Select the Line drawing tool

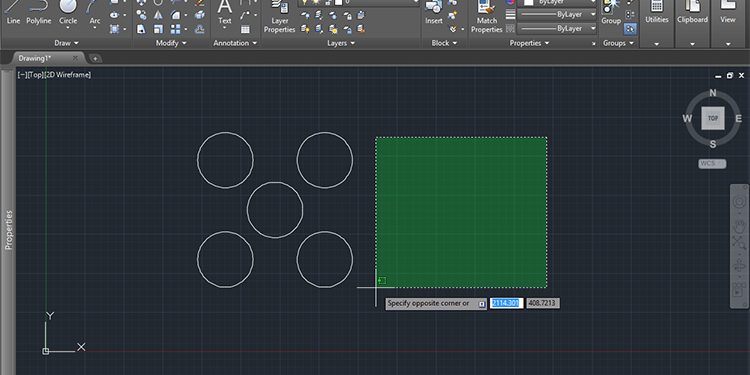tap(13, 12)
